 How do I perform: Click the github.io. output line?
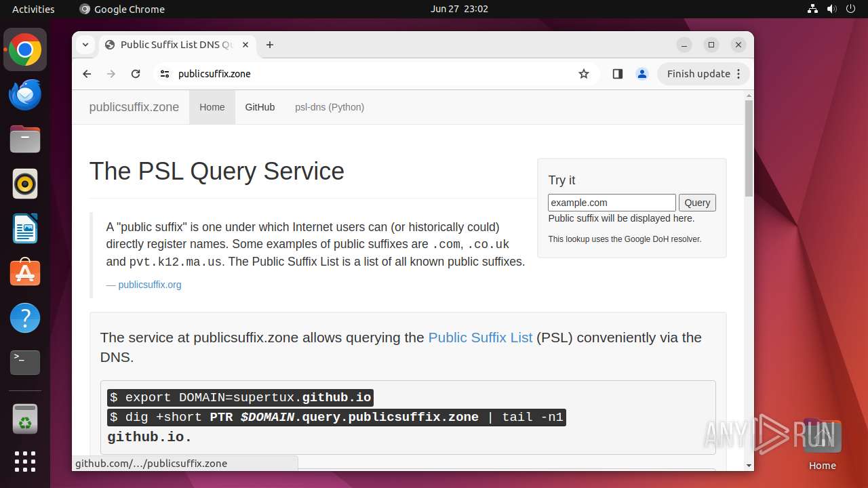(x=150, y=437)
